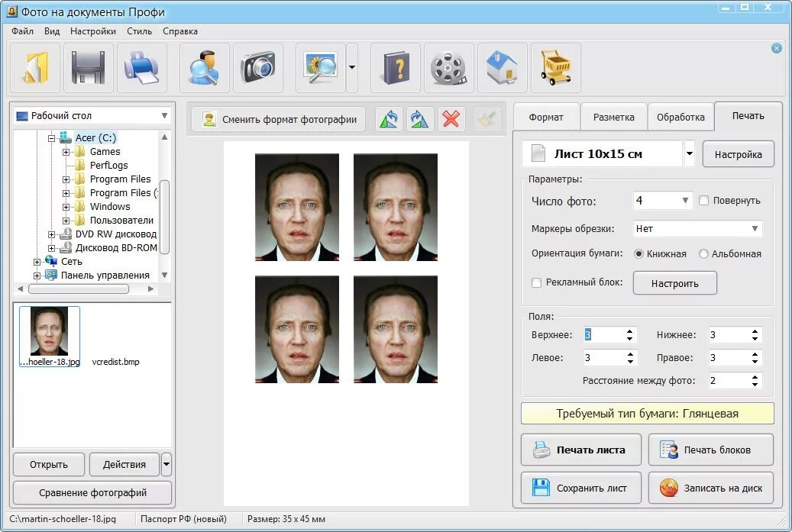
Task: Collapse the Acer (C:) drive node
Action: click(x=51, y=138)
